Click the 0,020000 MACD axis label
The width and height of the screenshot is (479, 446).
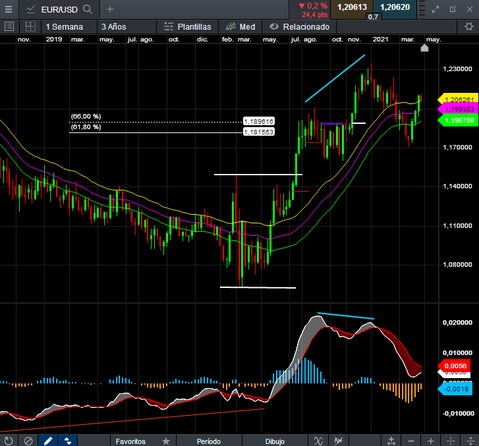tap(457, 323)
